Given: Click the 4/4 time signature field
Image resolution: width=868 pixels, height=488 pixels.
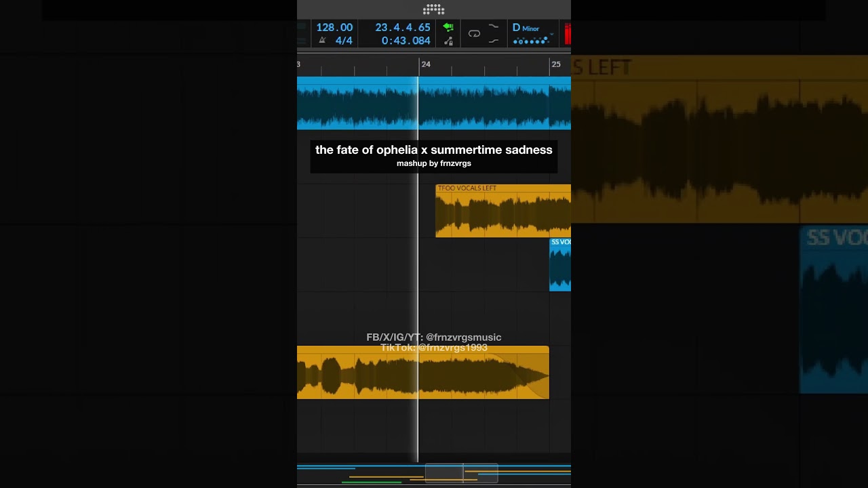Looking at the screenshot, I should [x=344, y=41].
